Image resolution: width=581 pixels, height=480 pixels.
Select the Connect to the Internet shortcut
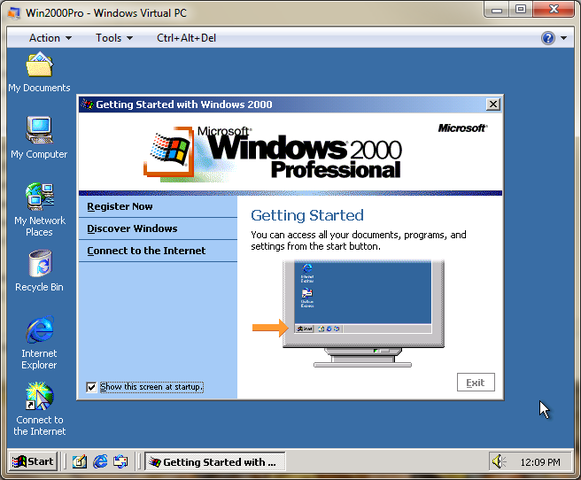[x=40, y=409]
